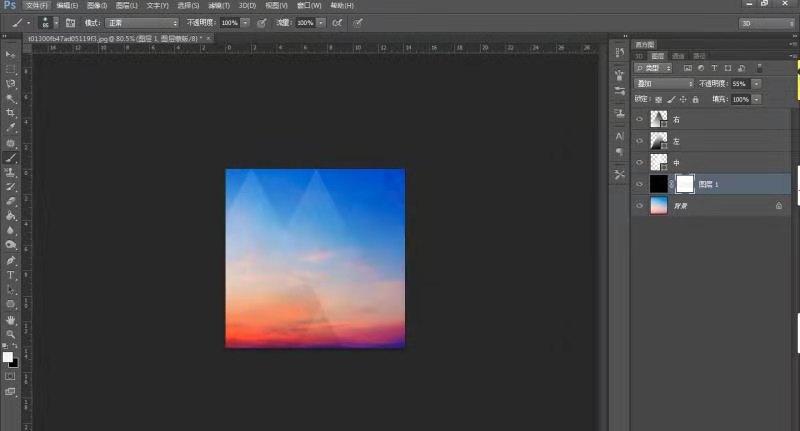800x431 pixels.
Task: Select the Crop tool
Action: pyautogui.click(x=10, y=113)
